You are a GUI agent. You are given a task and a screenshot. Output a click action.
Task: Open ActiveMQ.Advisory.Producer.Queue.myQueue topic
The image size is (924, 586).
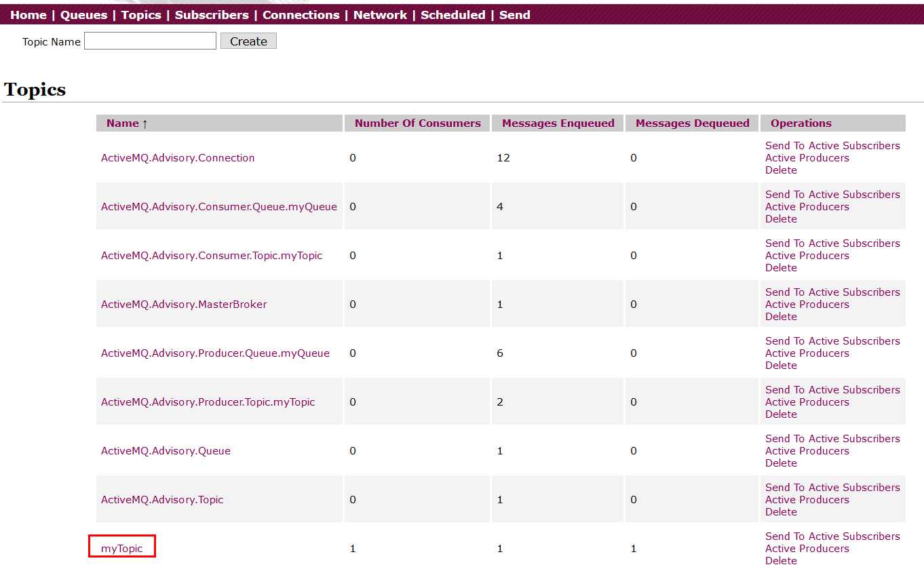coord(215,353)
